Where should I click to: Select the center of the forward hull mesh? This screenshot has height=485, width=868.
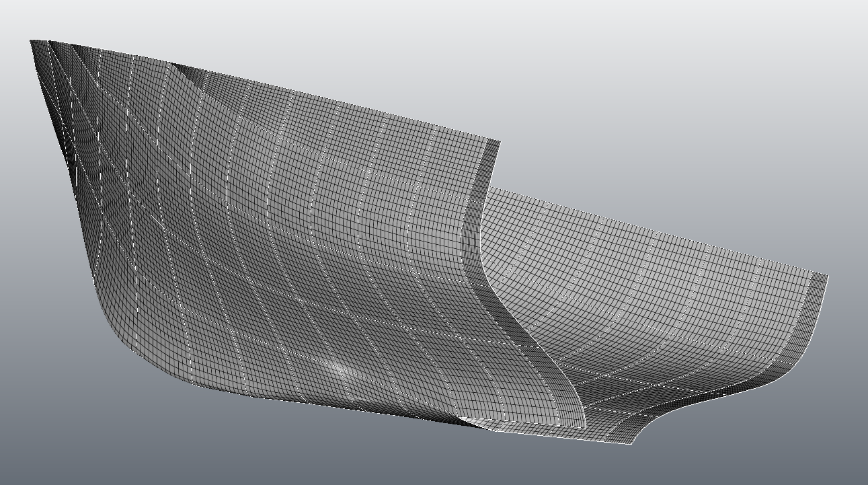pos(282,235)
